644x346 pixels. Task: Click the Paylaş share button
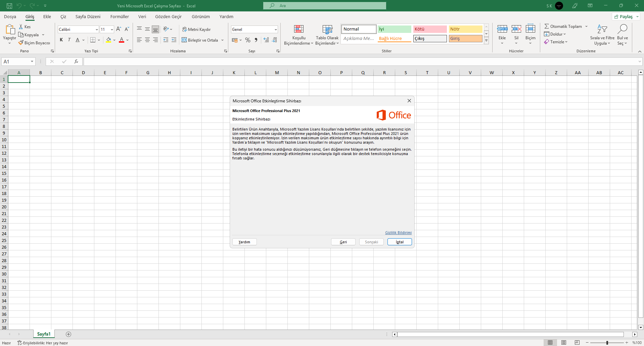pyautogui.click(x=627, y=16)
